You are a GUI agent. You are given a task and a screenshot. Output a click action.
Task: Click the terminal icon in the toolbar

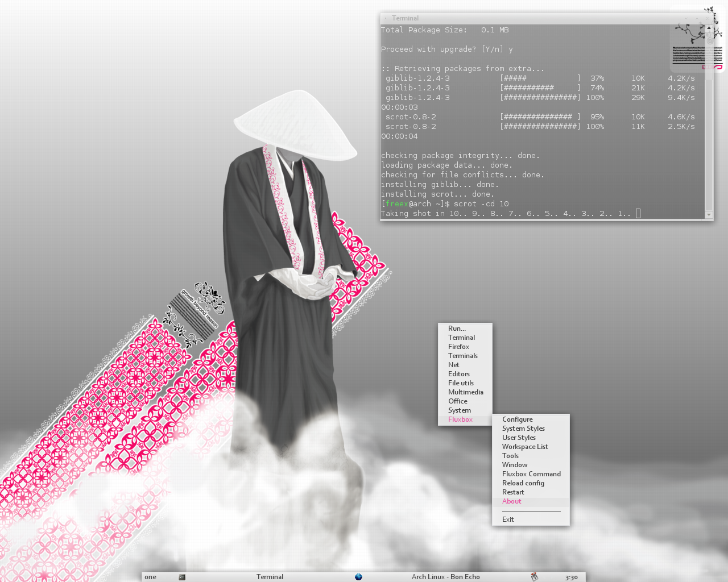182,577
